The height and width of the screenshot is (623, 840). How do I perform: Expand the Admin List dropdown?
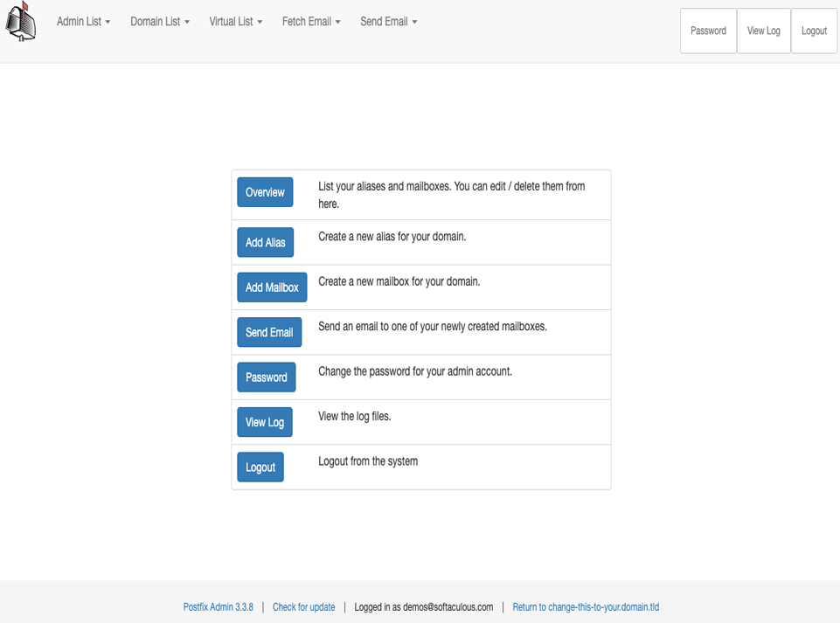[x=83, y=22]
